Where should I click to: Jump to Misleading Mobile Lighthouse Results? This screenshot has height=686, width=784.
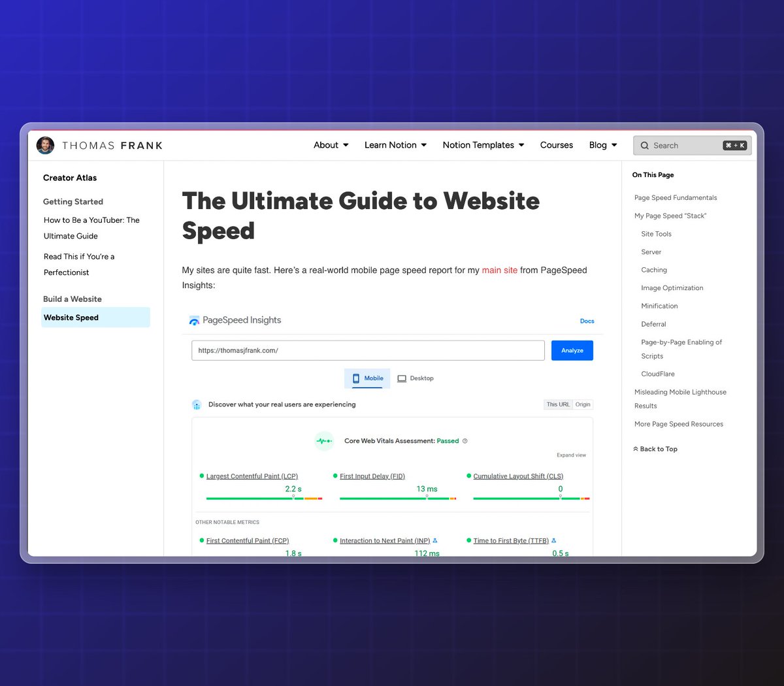coord(680,399)
